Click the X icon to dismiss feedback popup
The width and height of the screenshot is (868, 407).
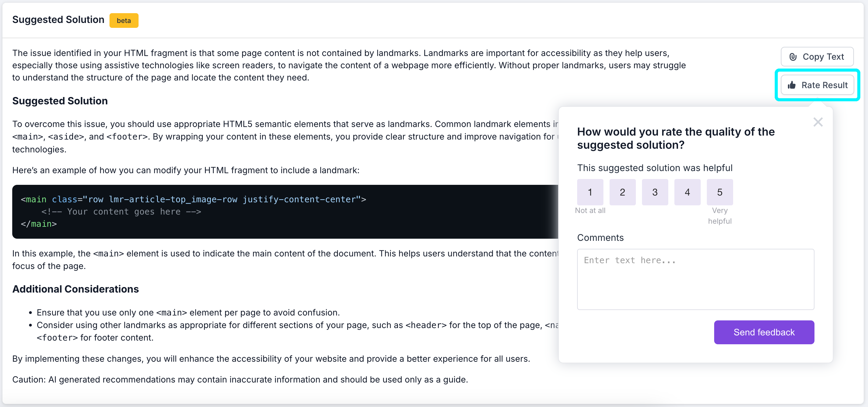pos(818,122)
